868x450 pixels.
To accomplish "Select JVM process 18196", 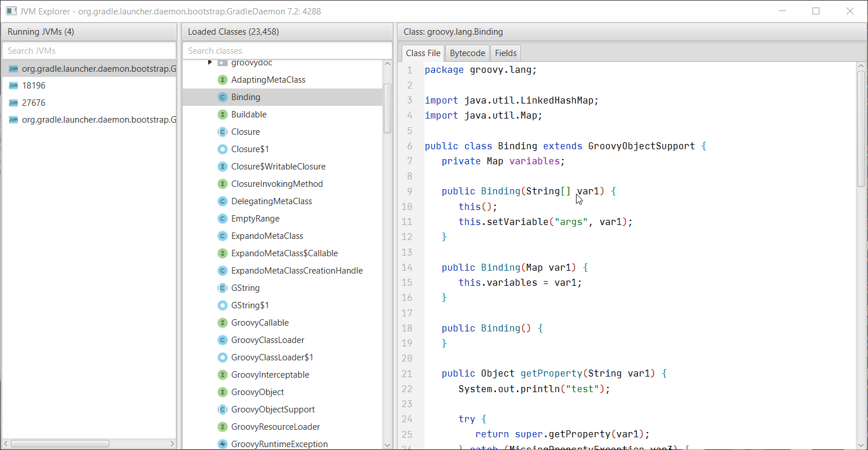I will 89,86.
